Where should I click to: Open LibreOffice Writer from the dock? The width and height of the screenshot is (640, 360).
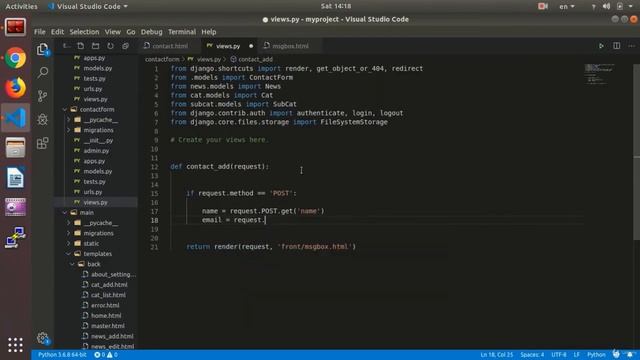coord(16,178)
